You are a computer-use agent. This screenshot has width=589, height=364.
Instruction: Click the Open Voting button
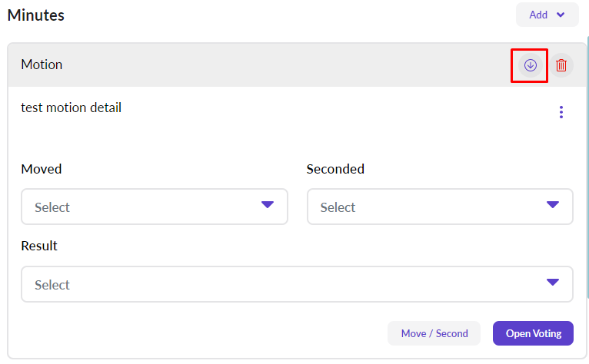point(533,333)
